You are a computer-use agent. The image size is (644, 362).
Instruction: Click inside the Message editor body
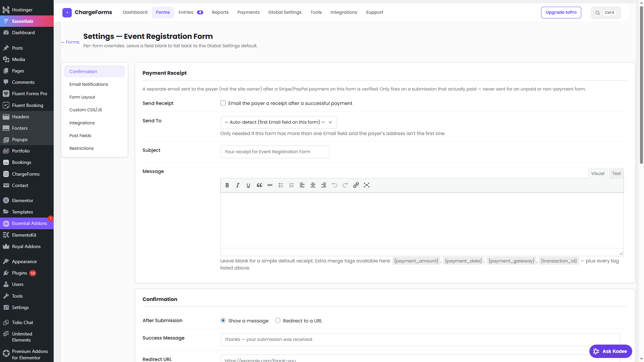click(x=422, y=220)
